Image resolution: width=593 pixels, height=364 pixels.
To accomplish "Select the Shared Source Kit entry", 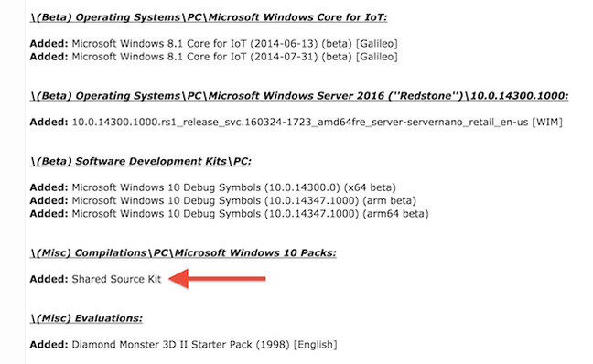I will 116,279.
